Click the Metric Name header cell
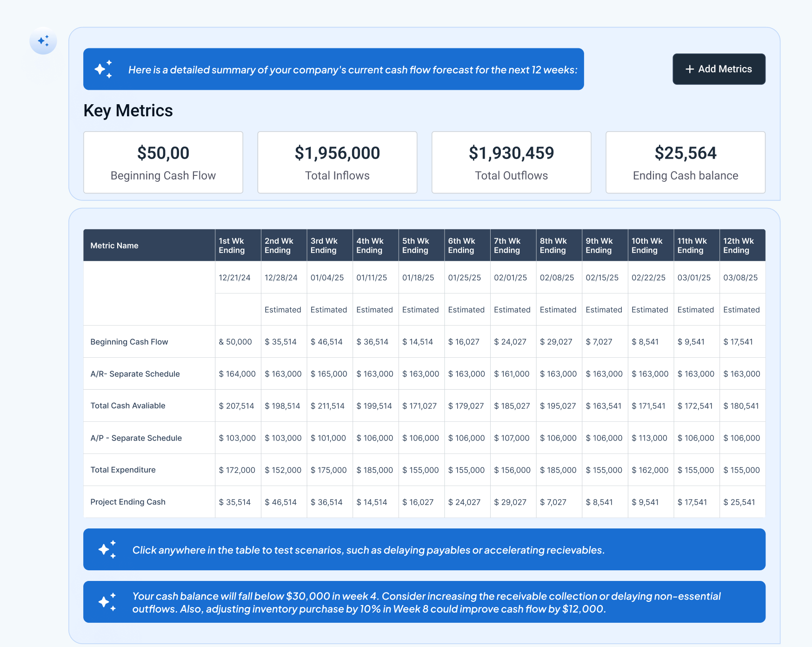812x647 pixels. tap(114, 245)
